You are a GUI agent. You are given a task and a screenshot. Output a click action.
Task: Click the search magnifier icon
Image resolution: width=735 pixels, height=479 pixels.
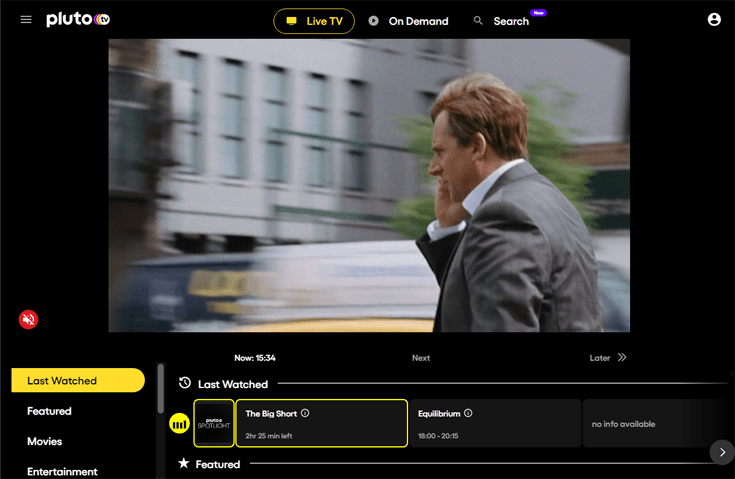(x=478, y=21)
